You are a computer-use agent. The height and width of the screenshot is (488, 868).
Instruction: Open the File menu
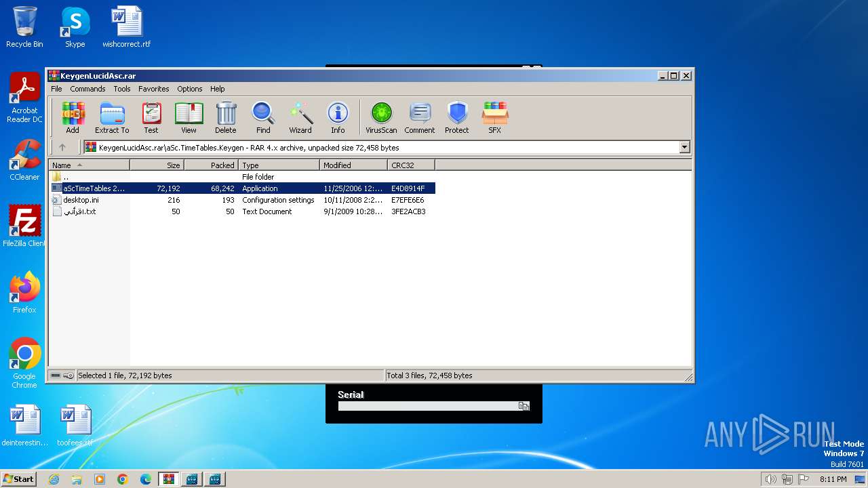[56, 89]
